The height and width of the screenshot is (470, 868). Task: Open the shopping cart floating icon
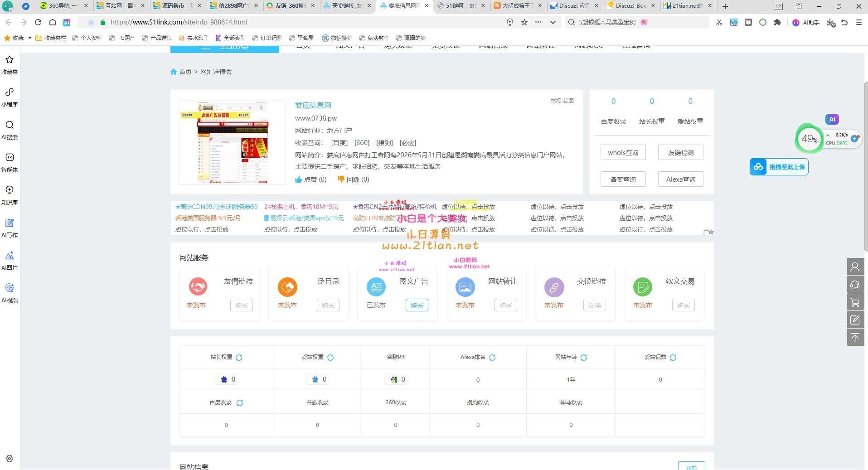[x=855, y=302]
